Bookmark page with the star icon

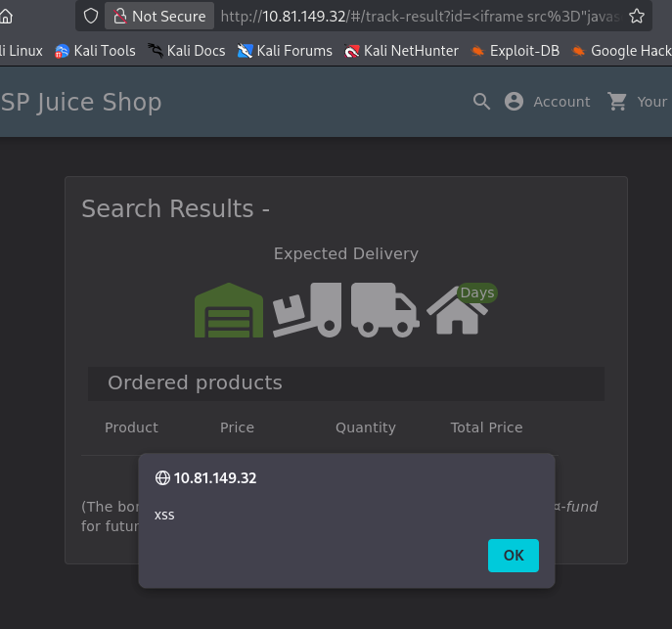tap(637, 17)
